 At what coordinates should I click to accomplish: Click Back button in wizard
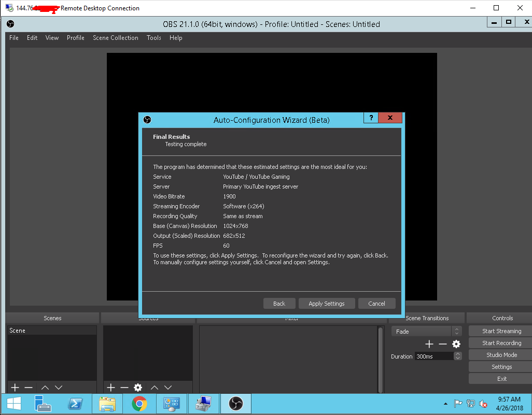(x=279, y=304)
